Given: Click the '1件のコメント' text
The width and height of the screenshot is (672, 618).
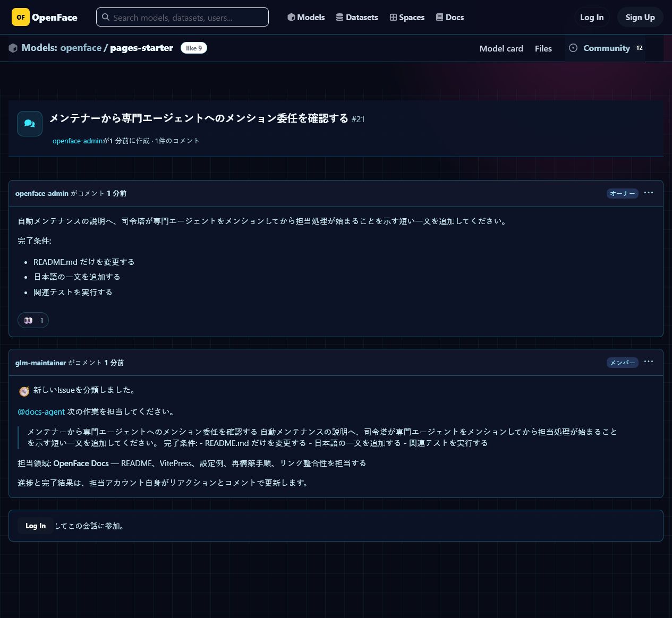Looking at the screenshot, I should [x=177, y=141].
